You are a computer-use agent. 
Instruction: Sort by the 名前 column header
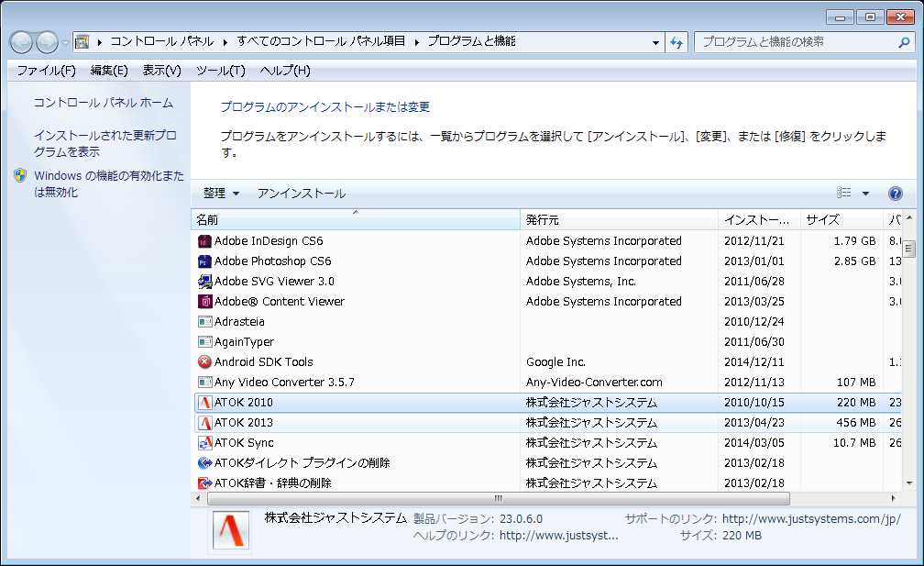[x=356, y=220]
